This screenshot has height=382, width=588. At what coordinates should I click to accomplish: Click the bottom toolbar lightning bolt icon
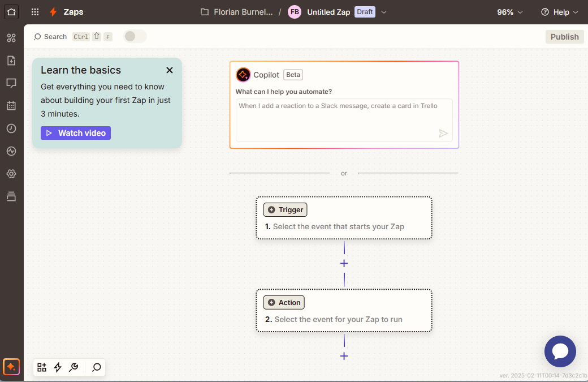click(x=58, y=367)
